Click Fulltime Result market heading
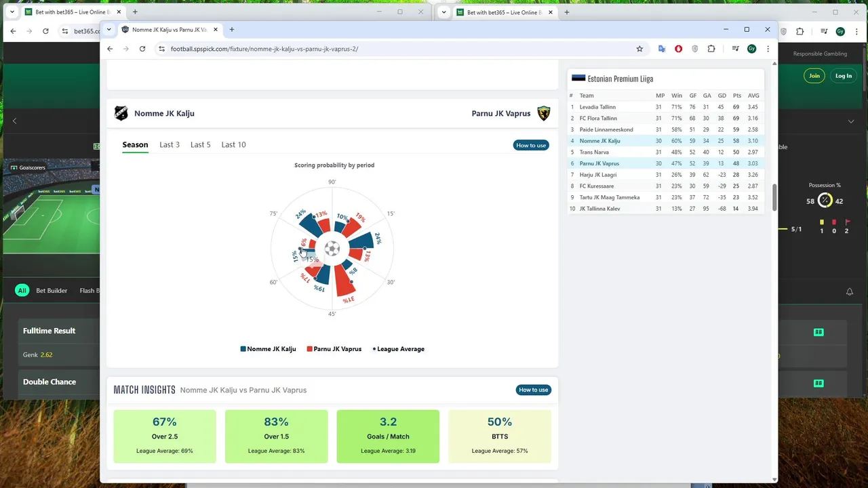 pyautogui.click(x=49, y=331)
